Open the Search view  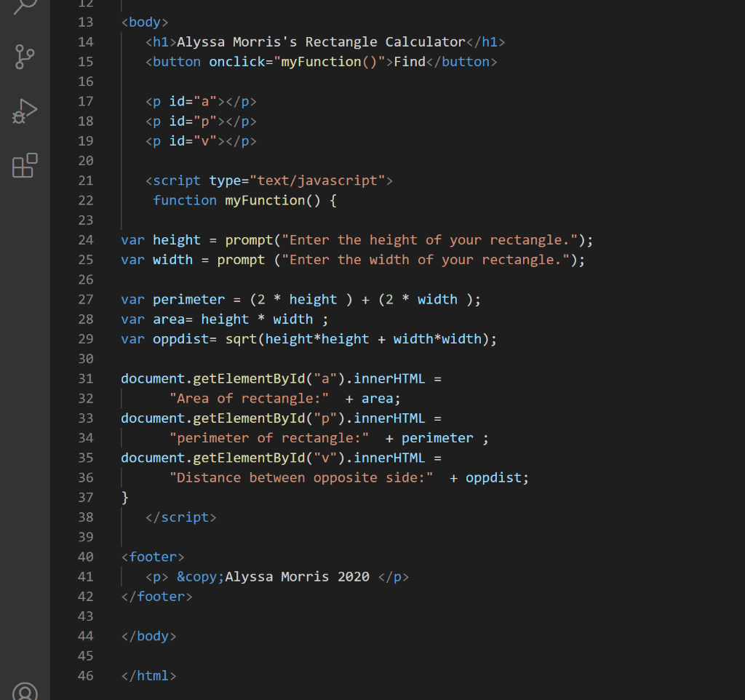click(x=25, y=6)
